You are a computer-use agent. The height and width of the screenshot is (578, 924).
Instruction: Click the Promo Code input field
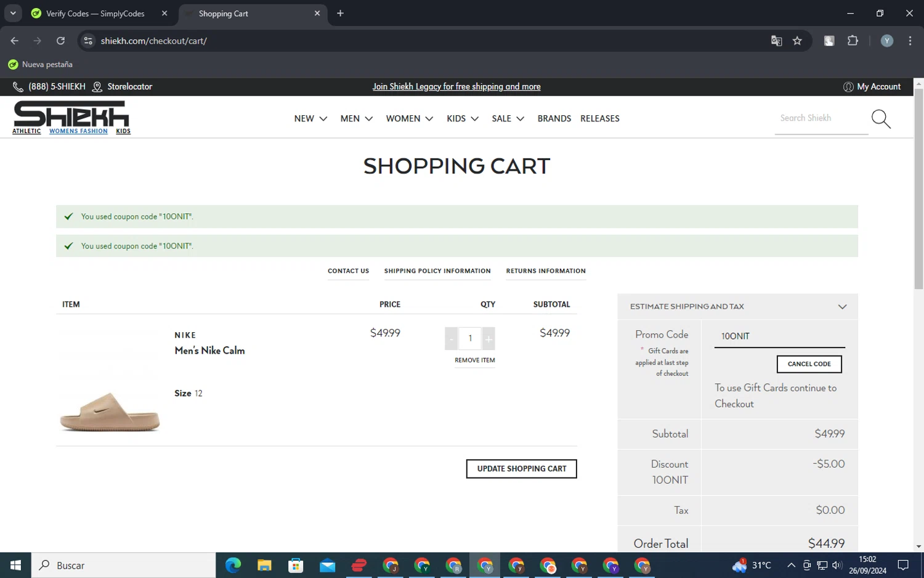point(780,336)
